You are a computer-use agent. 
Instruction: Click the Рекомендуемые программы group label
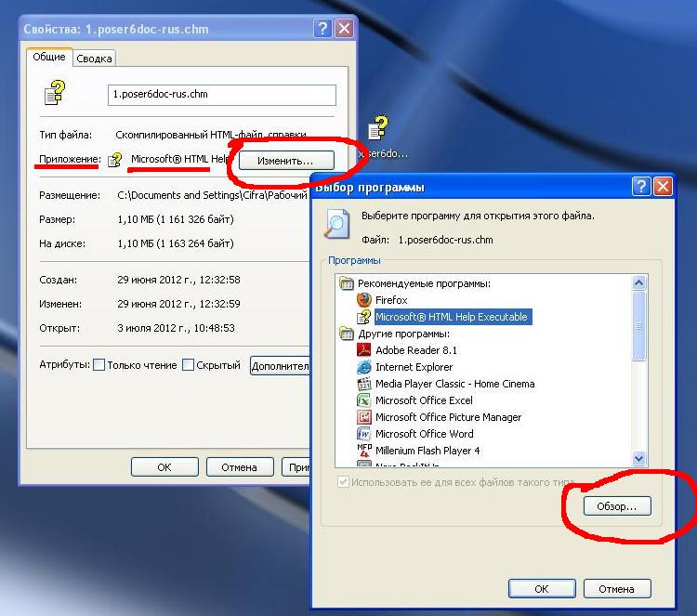coord(424,283)
